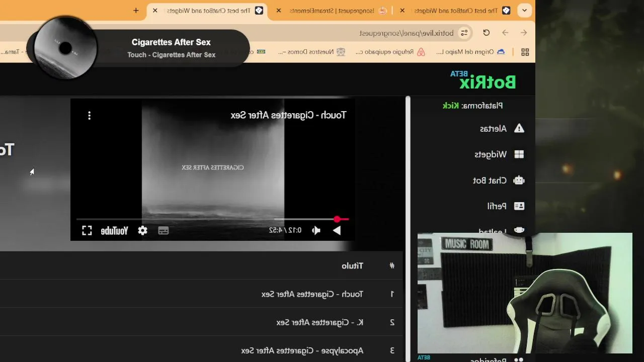Select queue row K. - Cigarettes After Sex
Screen dimensions: 644x362
click(201, 322)
